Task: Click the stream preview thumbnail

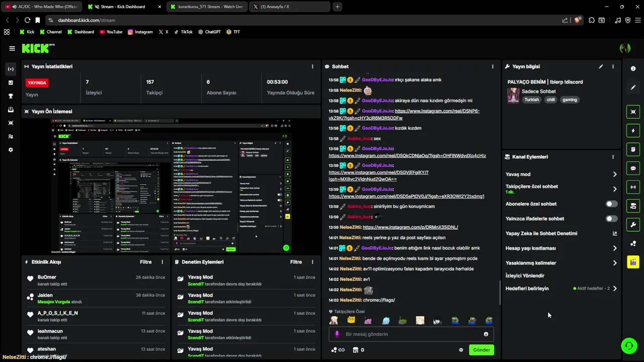Action: [172, 186]
